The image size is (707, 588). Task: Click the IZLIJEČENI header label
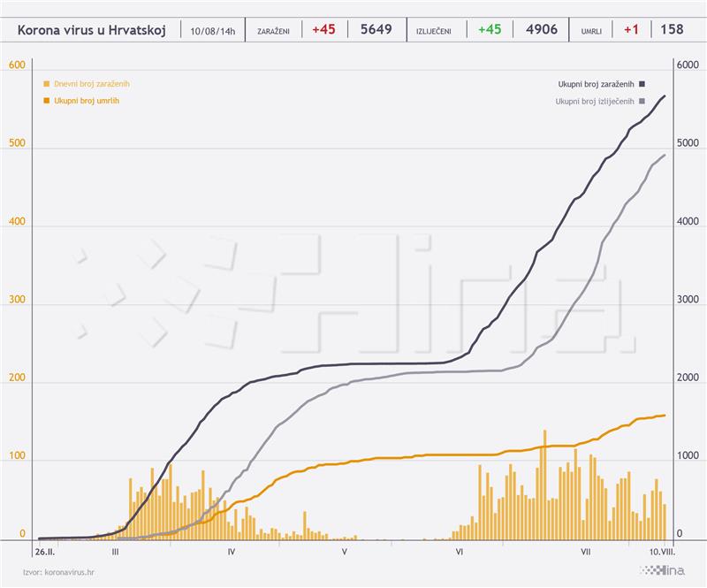click(x=434, y=32)
